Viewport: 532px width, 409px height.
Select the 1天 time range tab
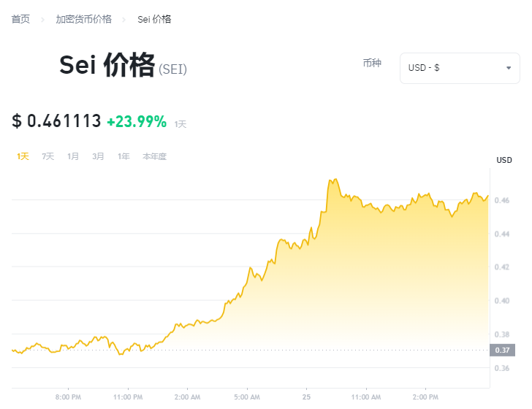[x=23, y=156]
